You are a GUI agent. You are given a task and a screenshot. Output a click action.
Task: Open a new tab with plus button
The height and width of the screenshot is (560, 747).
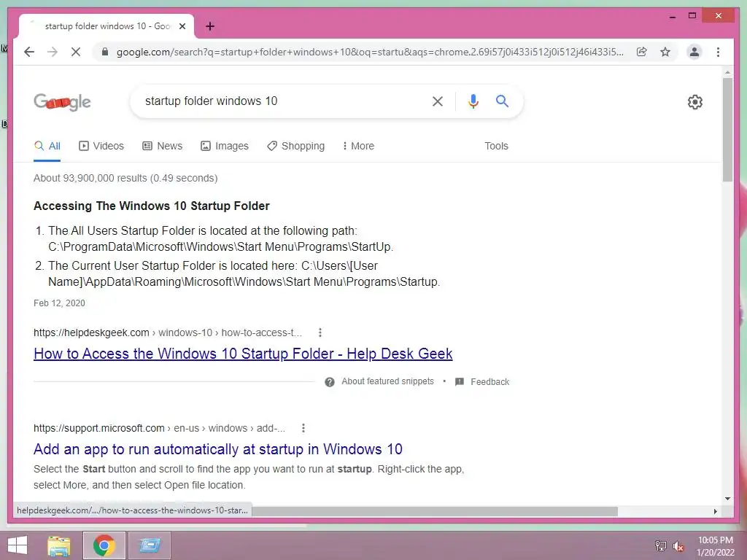tap(210, 26)
